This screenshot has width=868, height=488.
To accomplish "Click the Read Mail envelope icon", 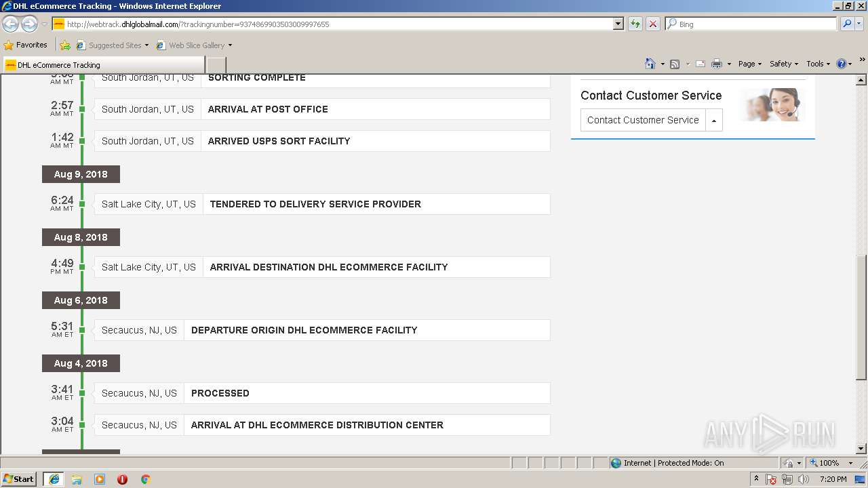I will click(701, 64).
